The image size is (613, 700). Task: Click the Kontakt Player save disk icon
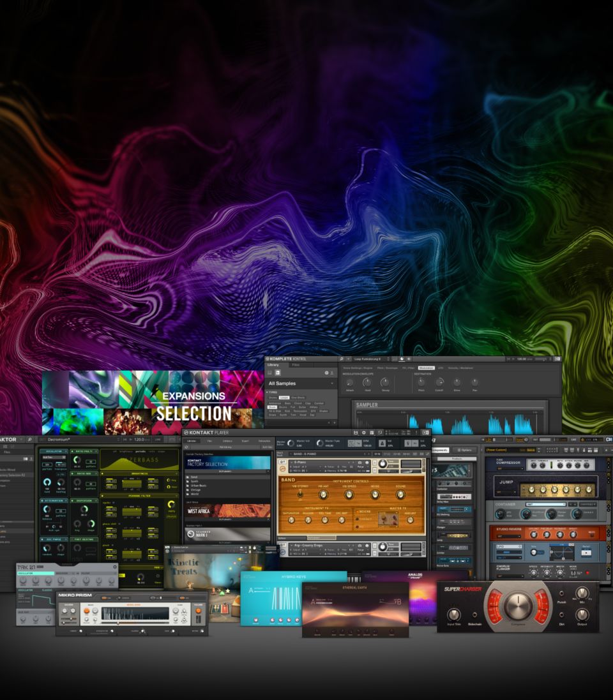pos(354,433)
